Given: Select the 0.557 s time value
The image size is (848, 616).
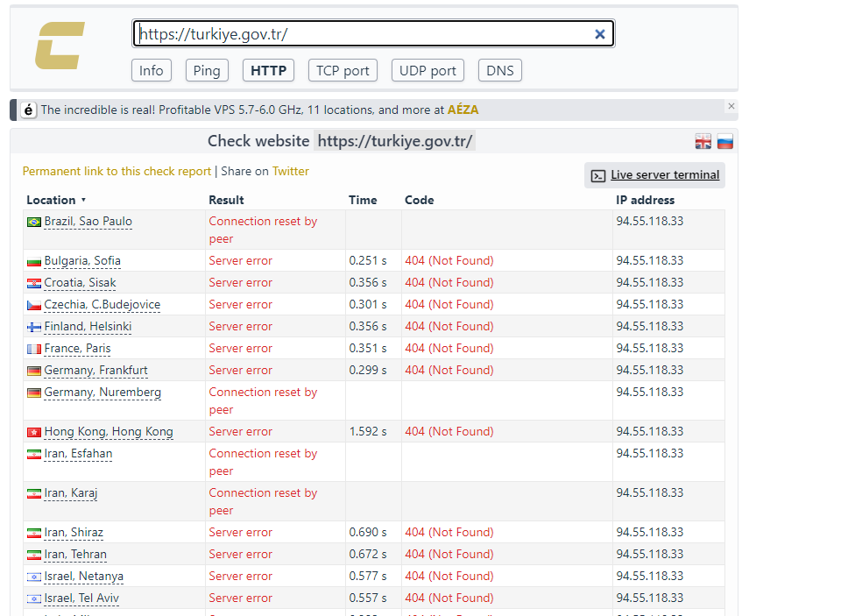Looking at the screenshot, I should pyautogui.click(x=368, y=598).
